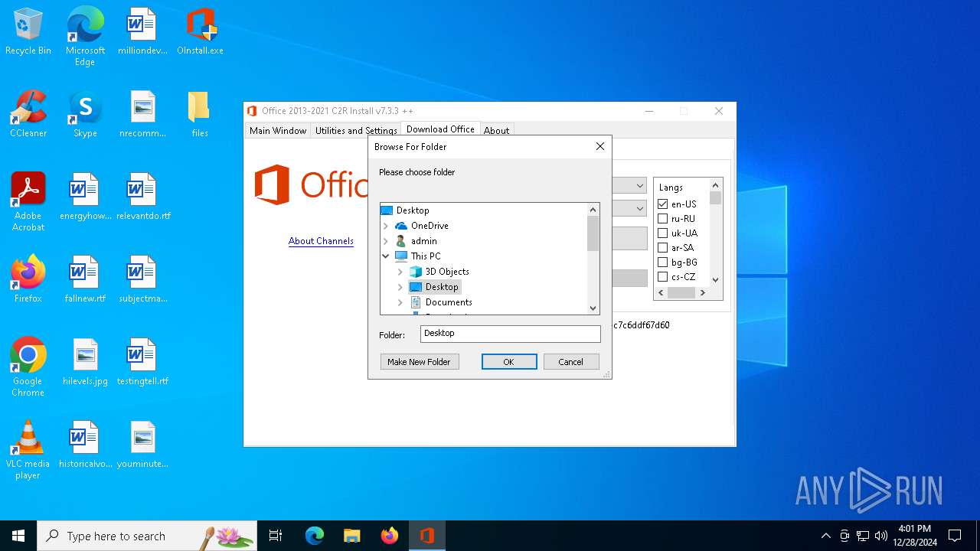Open the Windows Start menu
Screen dimensions: 980x551
tap(18, 536)
